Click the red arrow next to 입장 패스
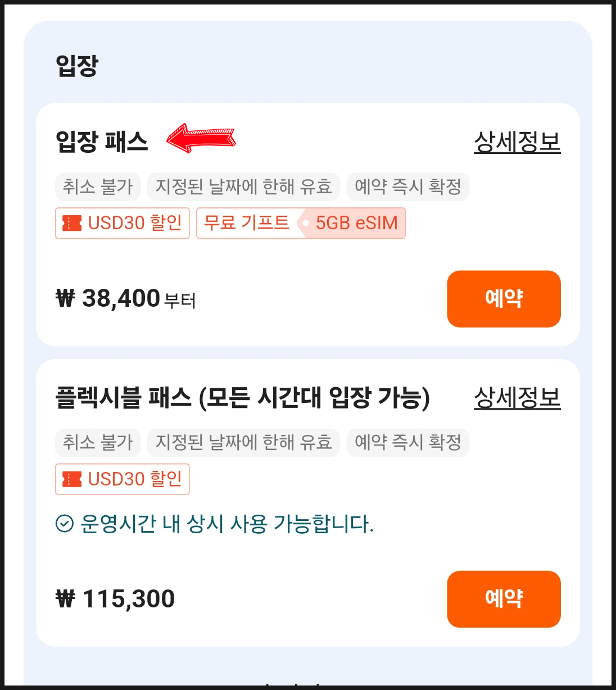This screenshot has height=690, width=616. point(201,138)
